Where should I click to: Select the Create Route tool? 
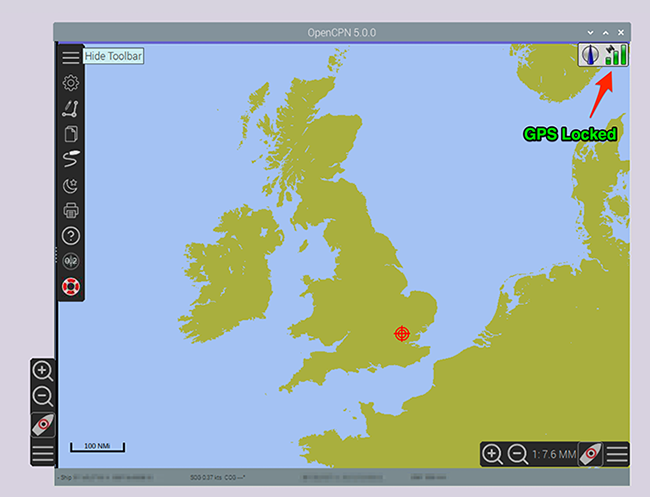coord(70,108)
